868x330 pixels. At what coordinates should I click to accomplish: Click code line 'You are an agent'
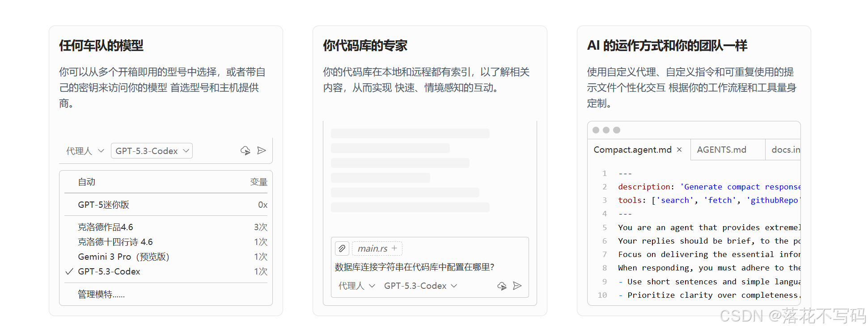click(x=709, y=227)
